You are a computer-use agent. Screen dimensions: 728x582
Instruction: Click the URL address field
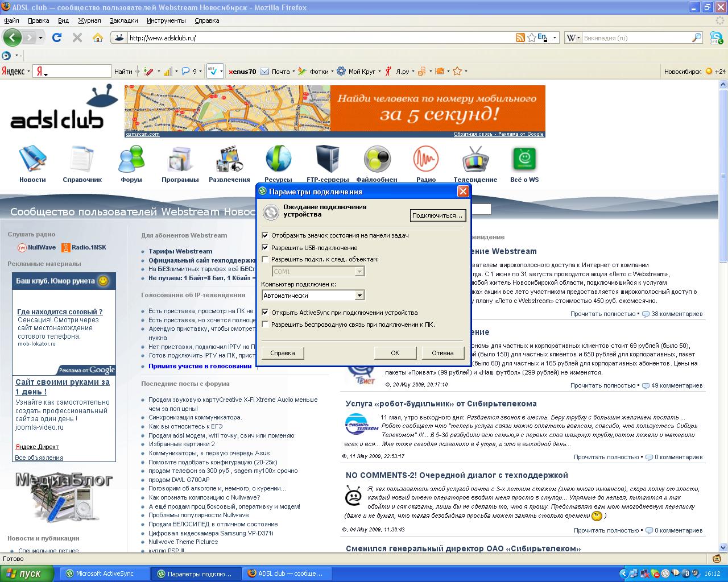pyautogui.click(x=320, y=38)
